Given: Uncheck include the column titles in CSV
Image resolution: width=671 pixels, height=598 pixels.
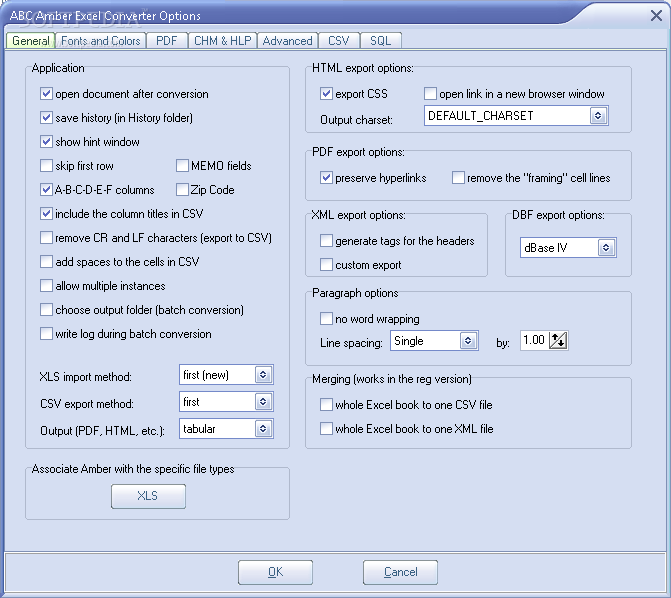Looking at the screenshot, I should [x=46, y=214].
